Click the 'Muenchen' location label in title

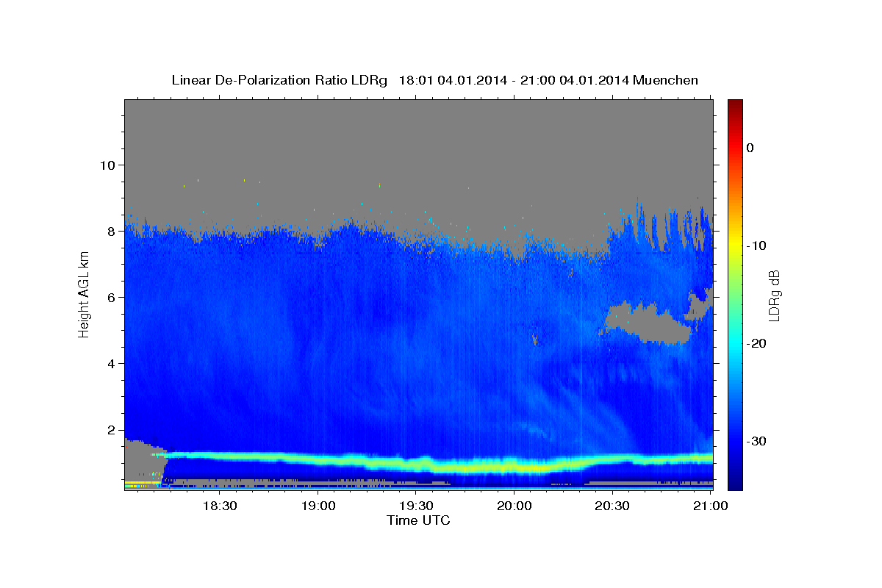[666, 80]
